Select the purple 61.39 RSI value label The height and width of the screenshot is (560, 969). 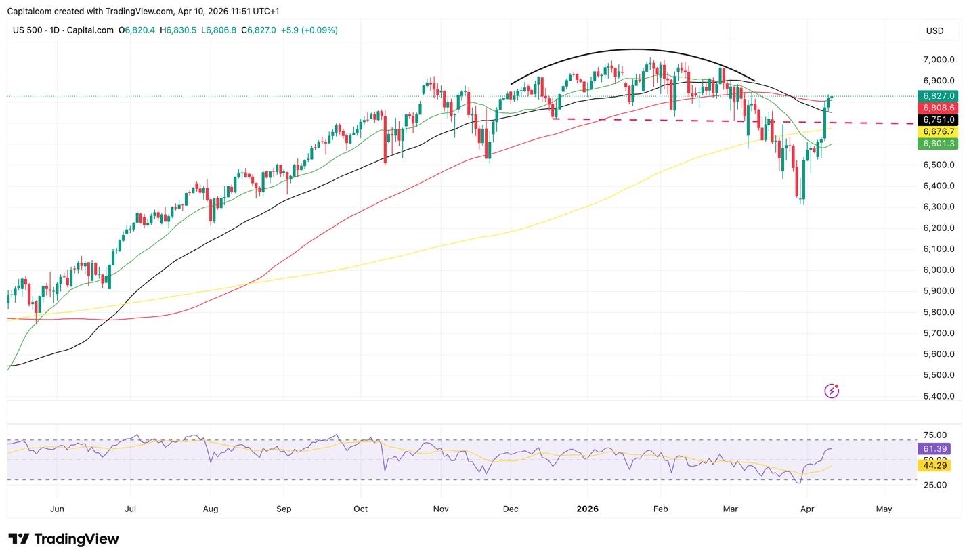tap(934, 449)
